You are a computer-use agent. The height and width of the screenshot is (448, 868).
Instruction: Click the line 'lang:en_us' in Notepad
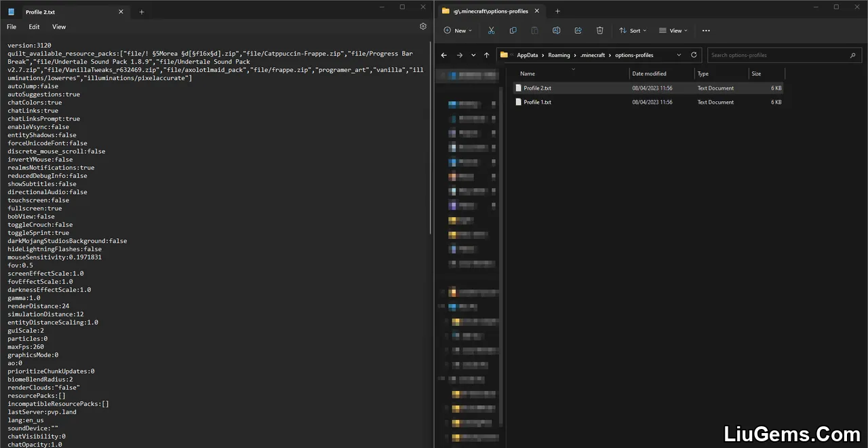[26, 420]
